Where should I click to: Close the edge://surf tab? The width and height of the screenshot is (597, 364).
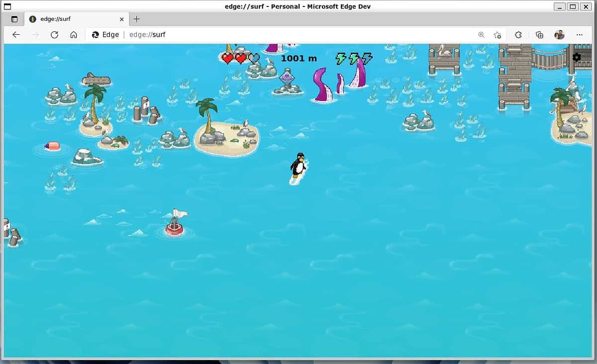tap(122, 19)
